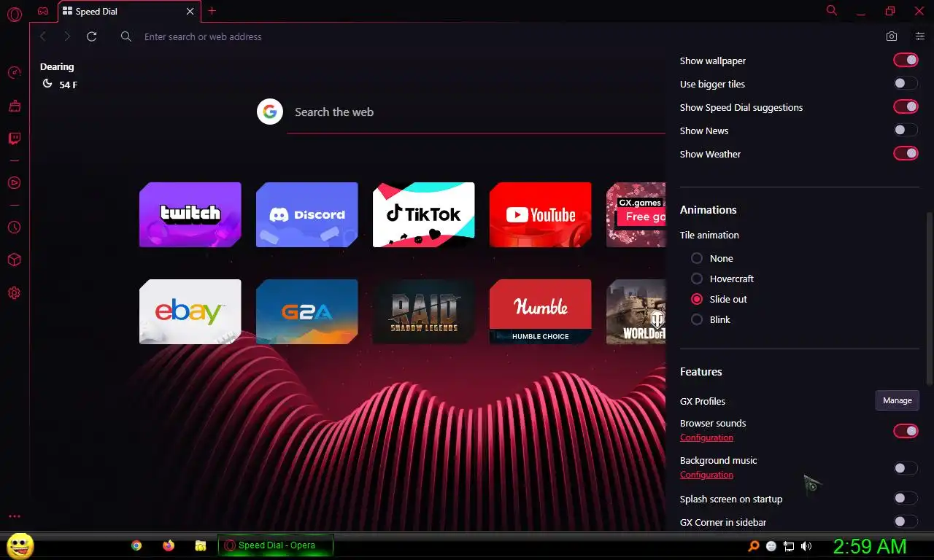Viewport: 934px width, 560px height.
Task: Click the Search the web box
Action: tap(474, 112)
